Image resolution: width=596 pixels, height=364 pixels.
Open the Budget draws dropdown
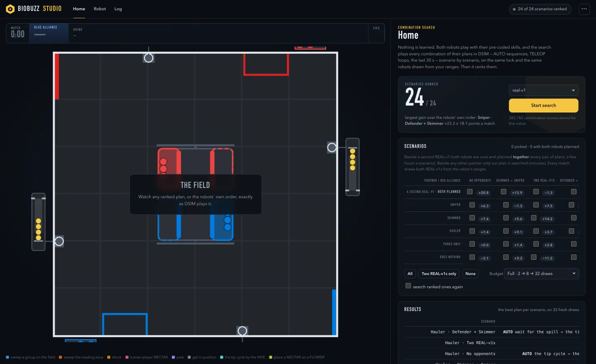click(x=541, y=273)
